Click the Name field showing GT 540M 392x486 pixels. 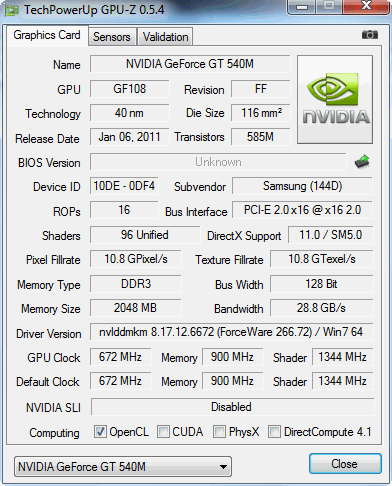tap(190, 64)
